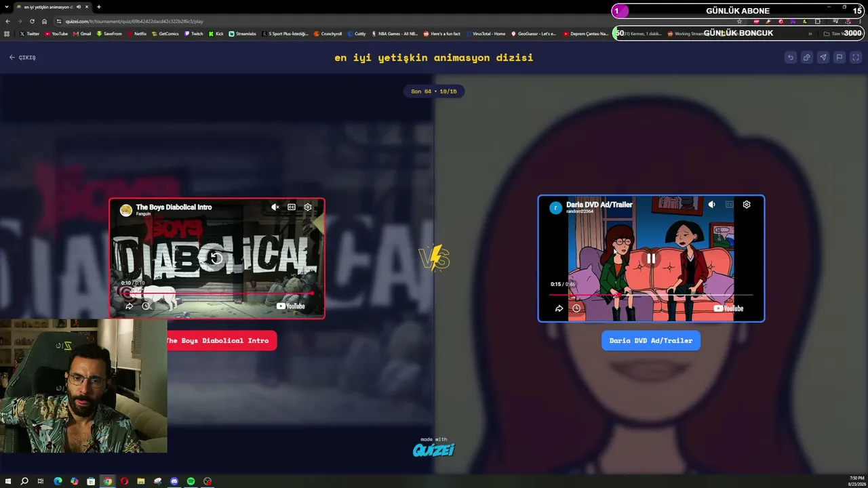View site information icon in address bar
868x488 pixels.
coord(59,21)
